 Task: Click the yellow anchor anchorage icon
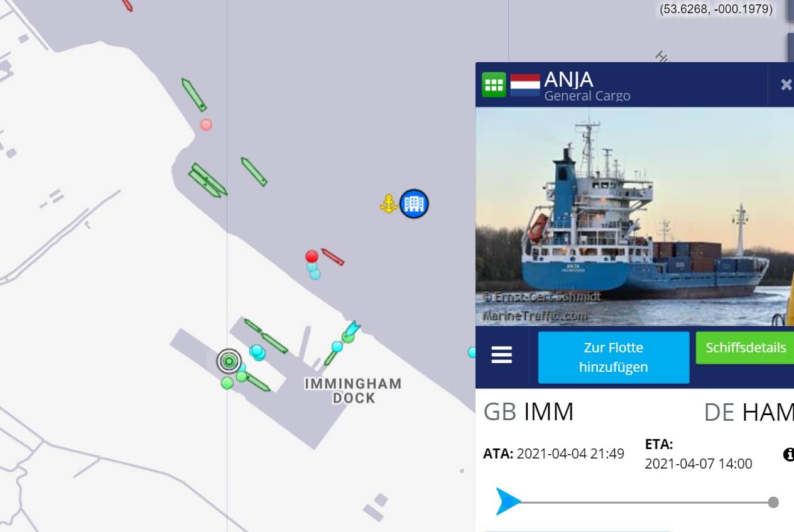point(388,204)
